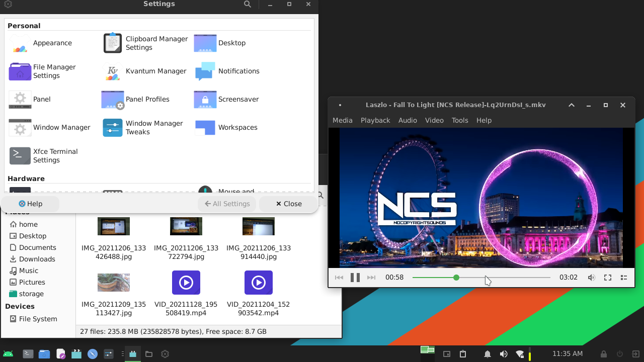Open Kvantum Manager

point(145,71)
